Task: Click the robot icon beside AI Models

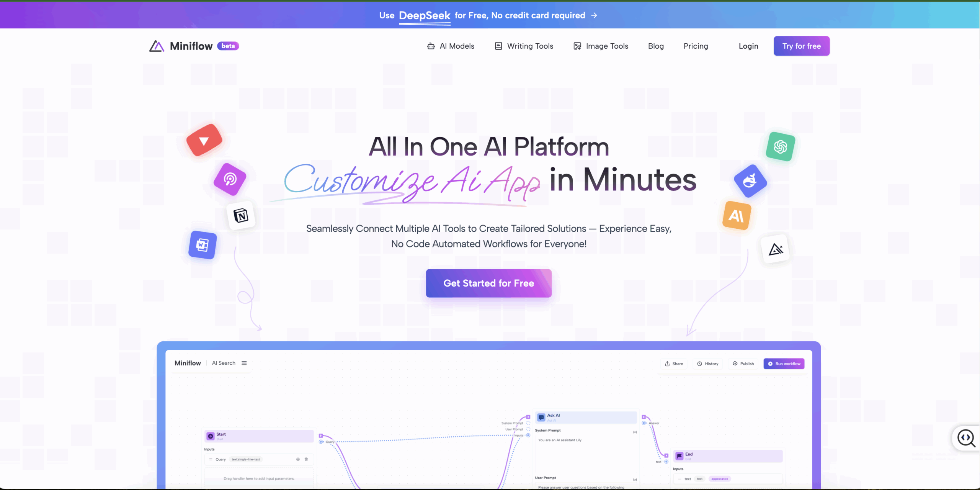Action: 431,46
